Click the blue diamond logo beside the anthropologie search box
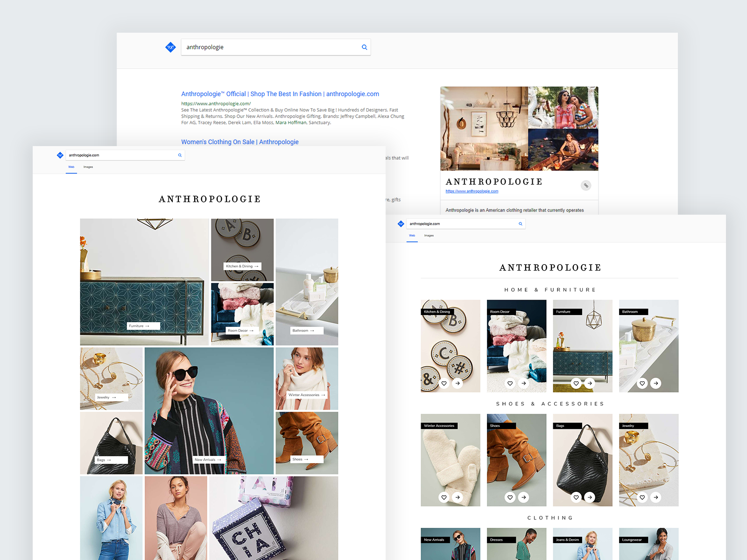 coord(170,47)
